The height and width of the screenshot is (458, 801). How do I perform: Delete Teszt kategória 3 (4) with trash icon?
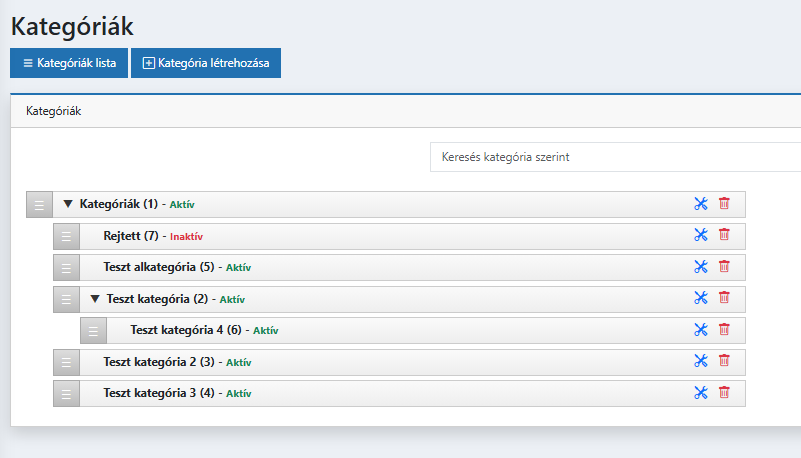click(724, 392)
